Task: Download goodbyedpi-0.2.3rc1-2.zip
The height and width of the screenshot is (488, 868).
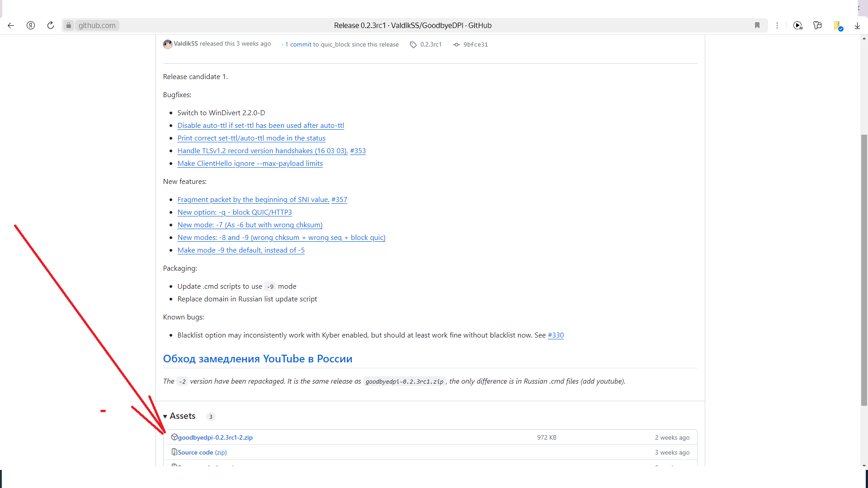Action: [x=215, y=437]
